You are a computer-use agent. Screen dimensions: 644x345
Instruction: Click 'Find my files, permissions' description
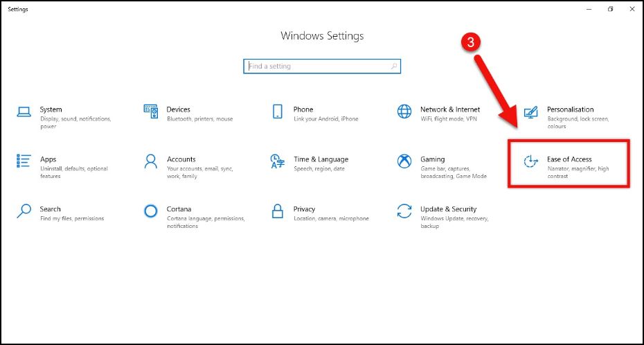(72, 218)
